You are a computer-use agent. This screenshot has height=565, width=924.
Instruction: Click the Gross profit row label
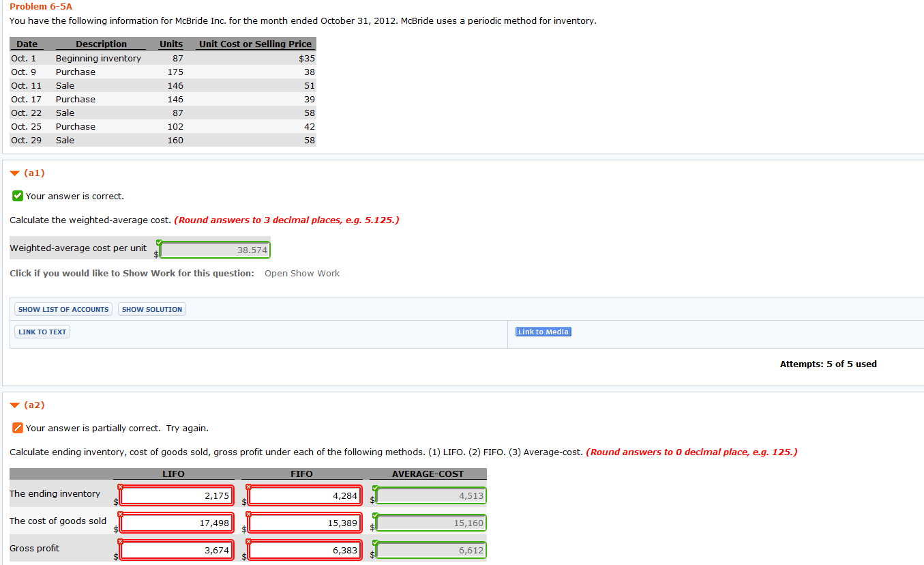click(34, 549)
